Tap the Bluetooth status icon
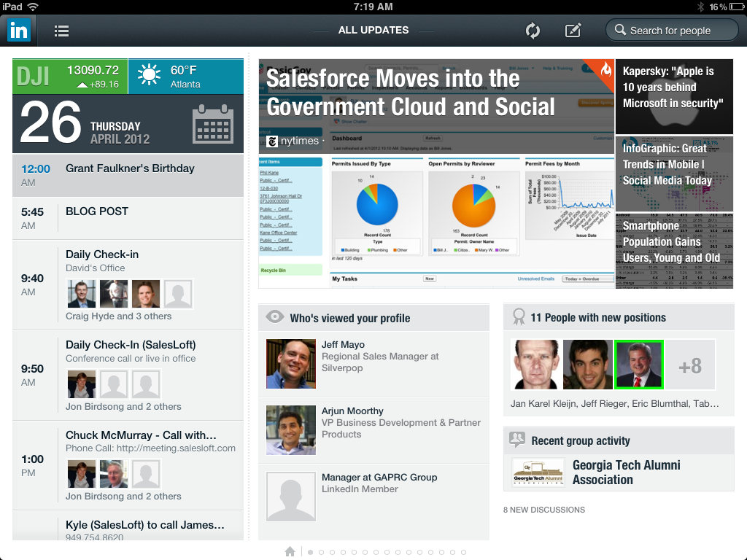The width and height of the screenshot is (747, 560). [x=701, y=7]
